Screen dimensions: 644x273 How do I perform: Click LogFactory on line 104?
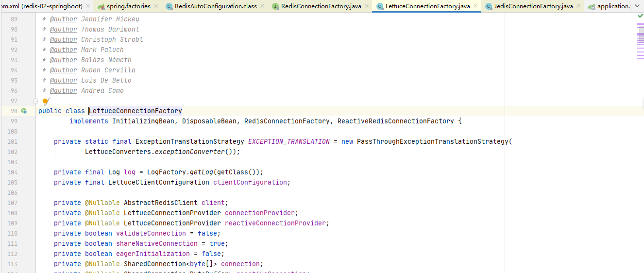(167, 172)
